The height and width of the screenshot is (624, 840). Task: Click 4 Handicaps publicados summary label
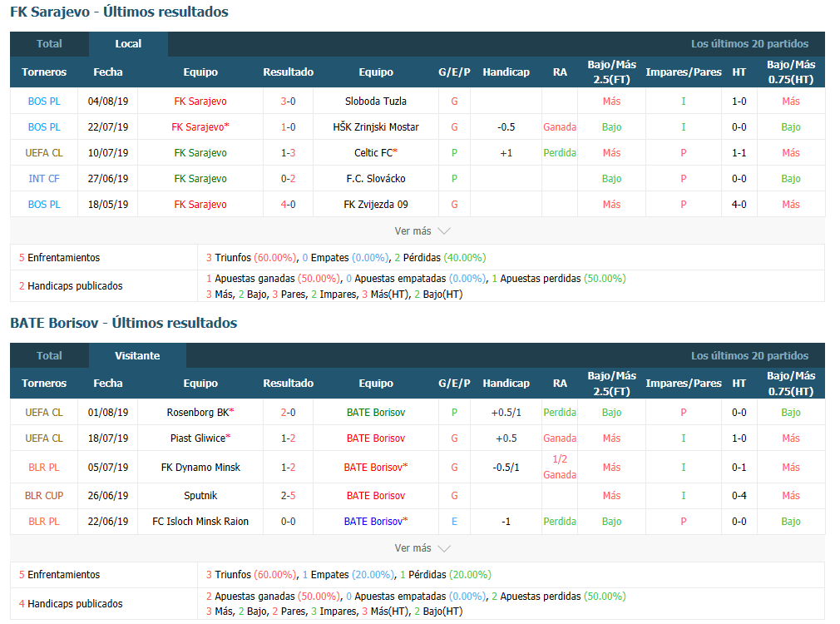click(x=71, y=604)
